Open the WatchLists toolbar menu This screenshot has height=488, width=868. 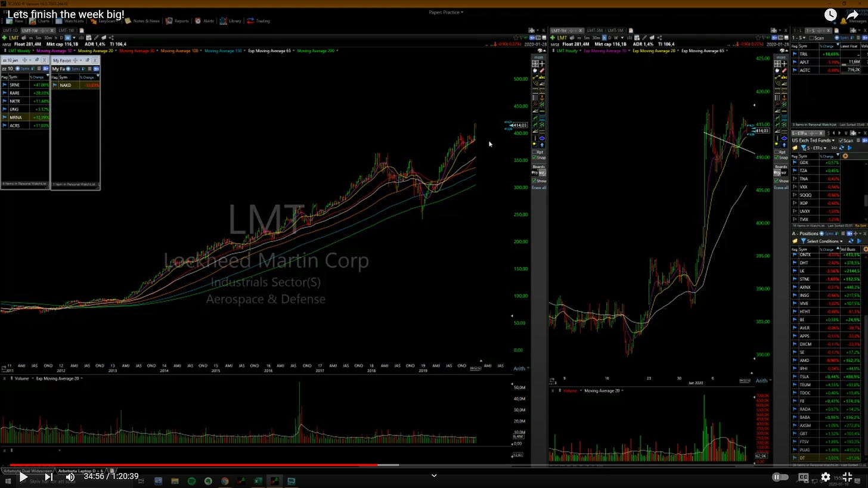pyautogui.click(x=70, y=21)
